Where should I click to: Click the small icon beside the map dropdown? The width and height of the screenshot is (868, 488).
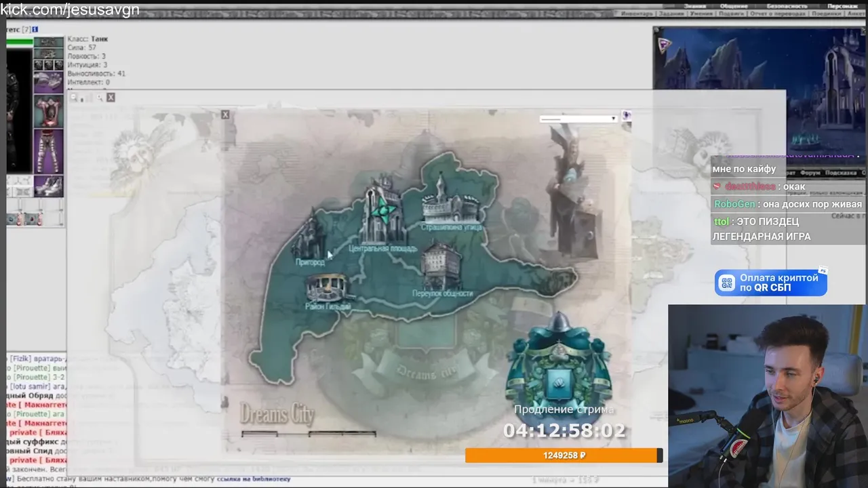(x=626, y=116)
